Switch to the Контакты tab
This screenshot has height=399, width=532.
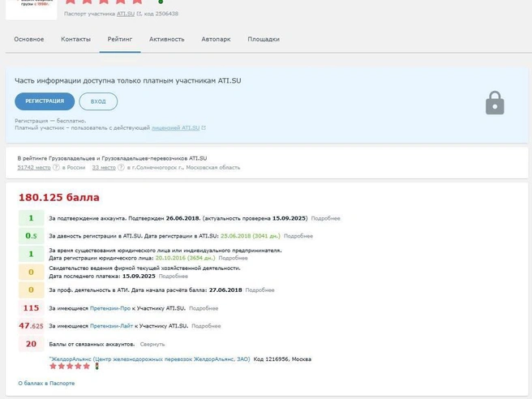[x=75, y=40]
